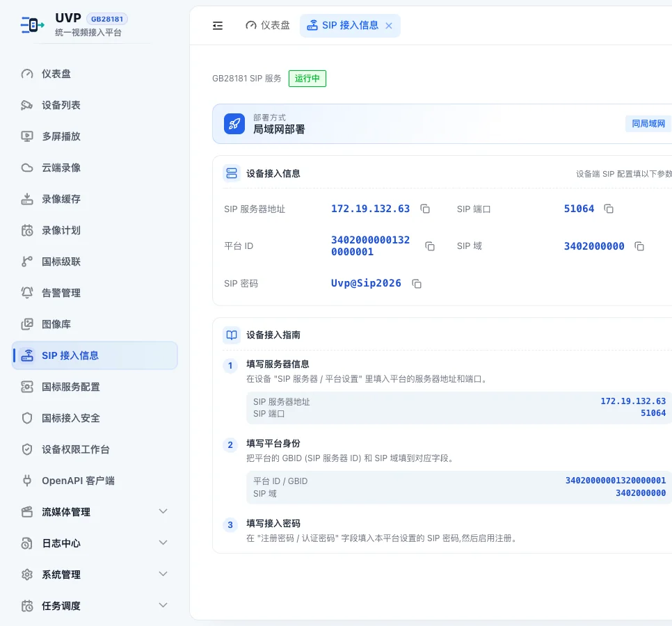Viewport: 672px width, 626px height.
Task: Copy the 平台 ID value
Action: [430, 246]
